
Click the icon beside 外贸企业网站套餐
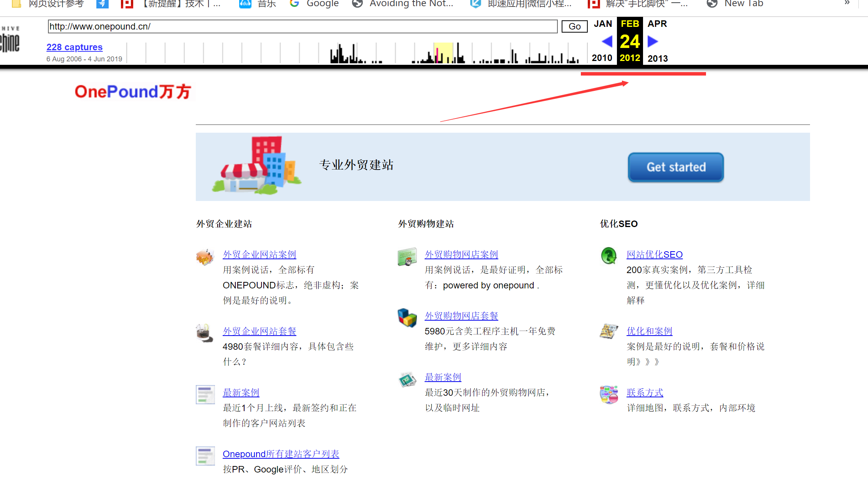[205, 333]
